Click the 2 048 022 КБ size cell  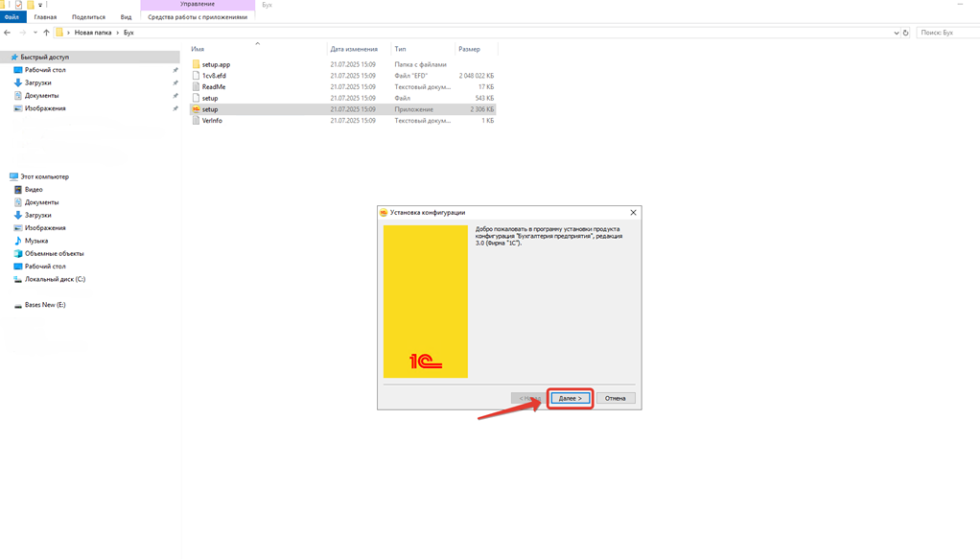pos(477,76)
